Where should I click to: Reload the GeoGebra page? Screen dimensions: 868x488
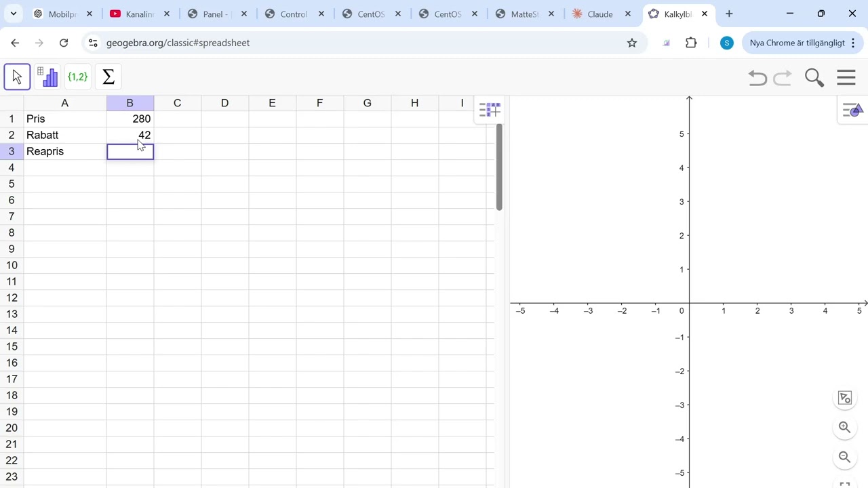(64, 43)
